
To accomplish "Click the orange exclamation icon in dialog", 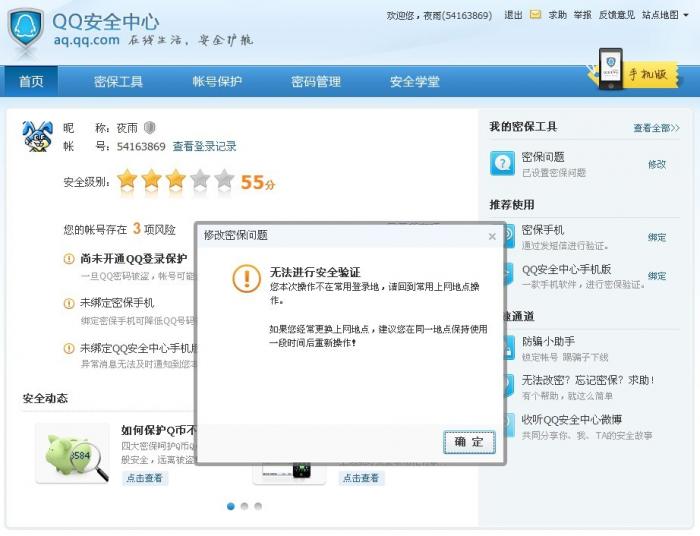I will pos(246,278).
